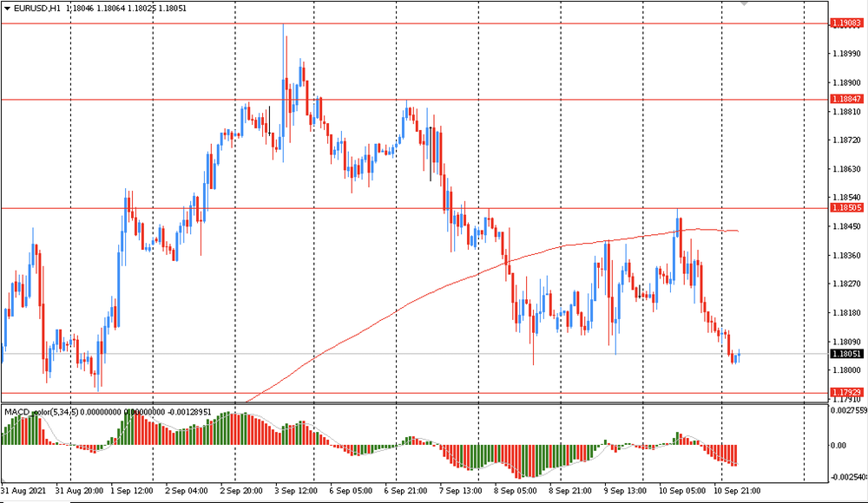Click the 1.18000 price scale value
The height and width of the screenshot is (503, 868).
coord(847,370)
